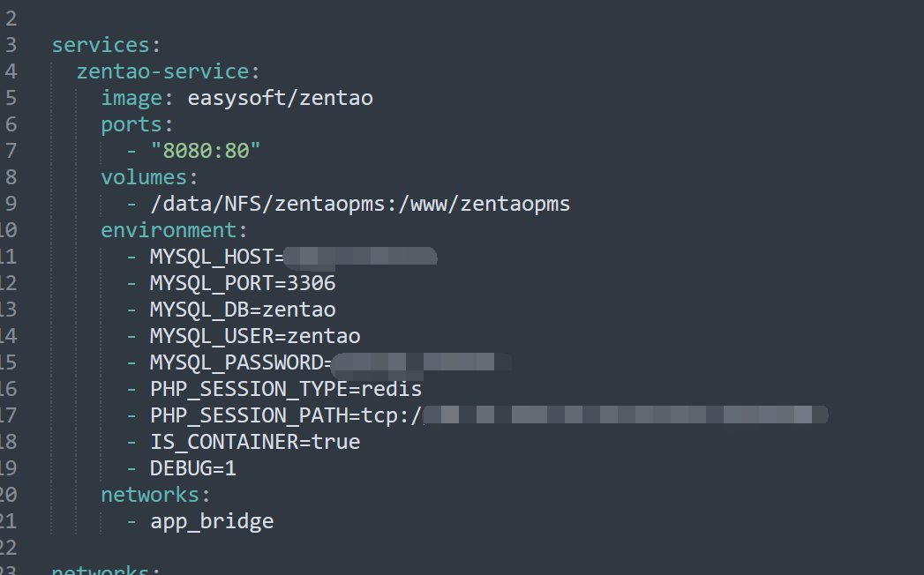
Task: Click the MYSQL_USER=zentao entry
Action: tap(255, 336)
